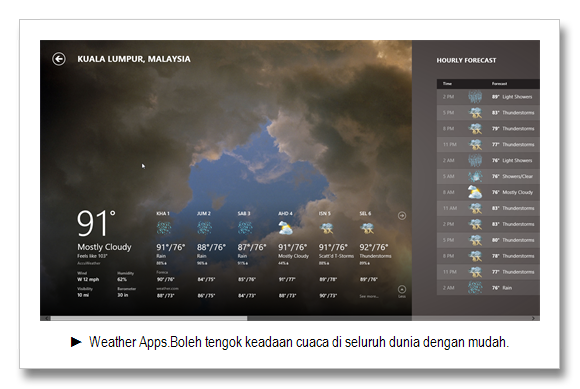Click the storm icon for ISN 5
580x389 pixels.
pos(327,228)
